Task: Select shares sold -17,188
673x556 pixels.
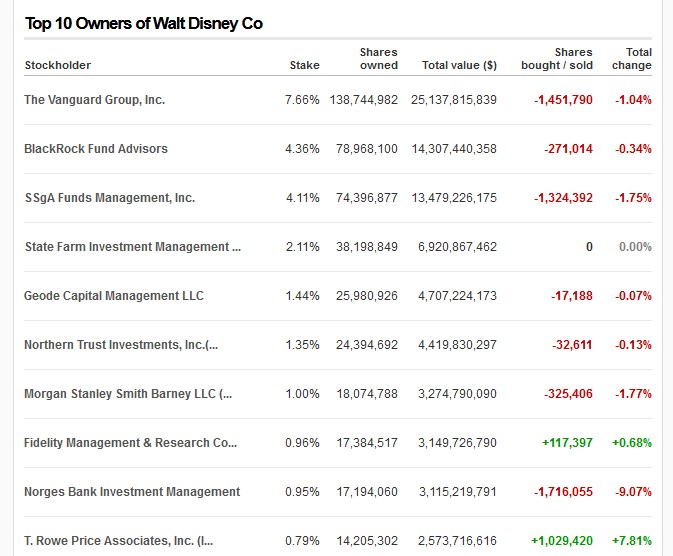Action: point(572,295)
